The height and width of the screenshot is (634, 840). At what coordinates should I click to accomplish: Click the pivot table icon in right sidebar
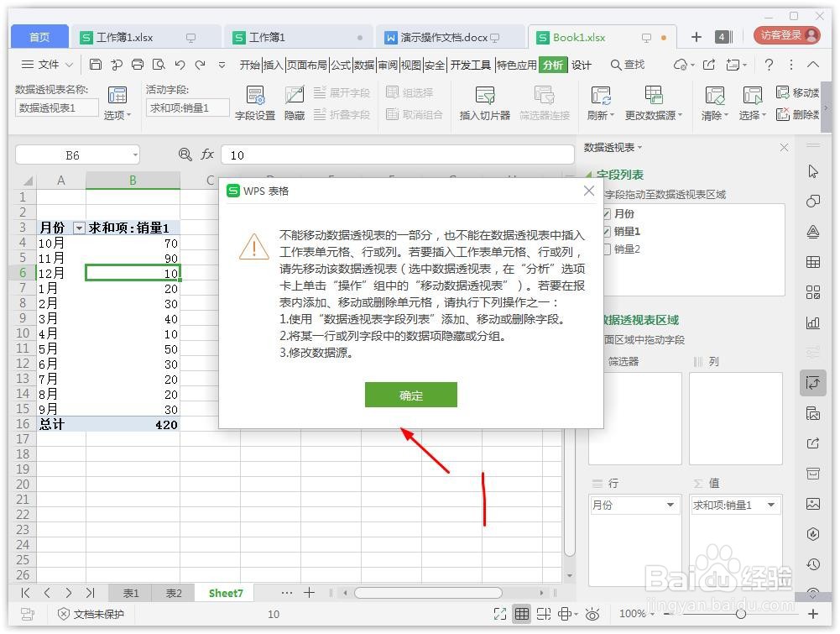coord(814,382)
